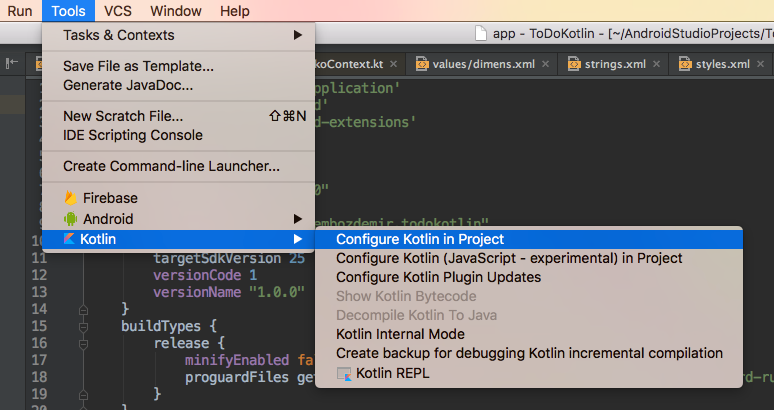Close the strings.xml tab
This screenshot has height=410, width=774.
point(657,64)
